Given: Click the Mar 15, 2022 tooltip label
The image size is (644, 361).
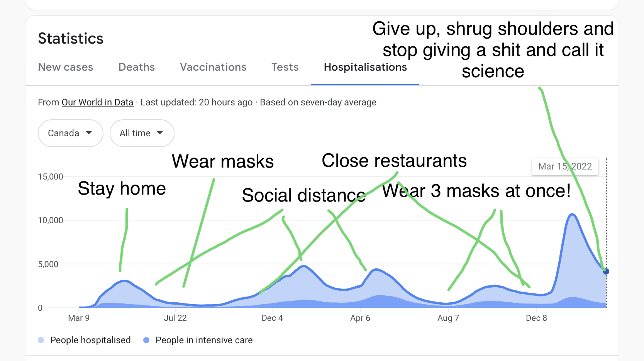Looking at the screenshot, I should pos(565,166).
